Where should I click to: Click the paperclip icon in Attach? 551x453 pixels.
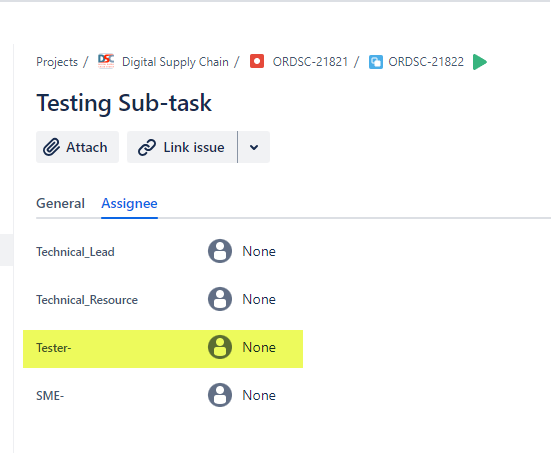(x=51, y=147)
